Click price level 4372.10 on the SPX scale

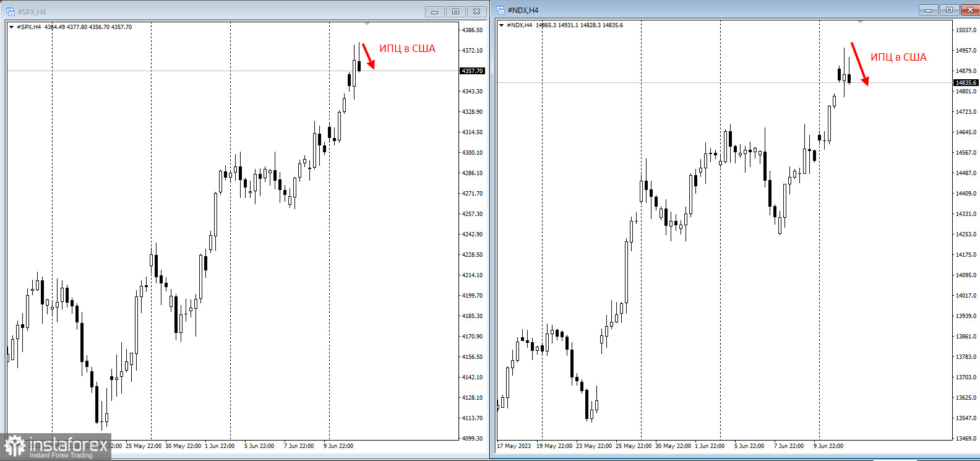tap(472, 51)
